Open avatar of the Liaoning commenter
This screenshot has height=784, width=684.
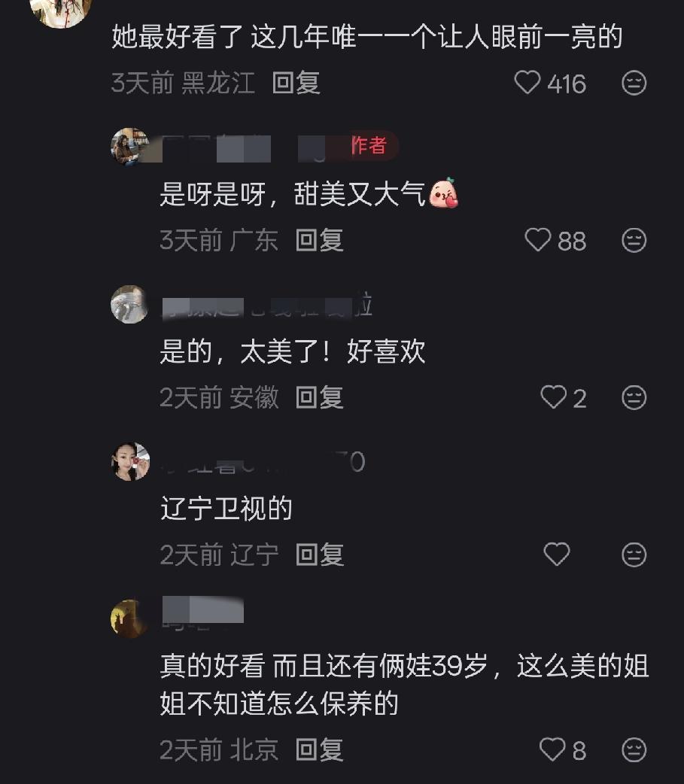130,461
